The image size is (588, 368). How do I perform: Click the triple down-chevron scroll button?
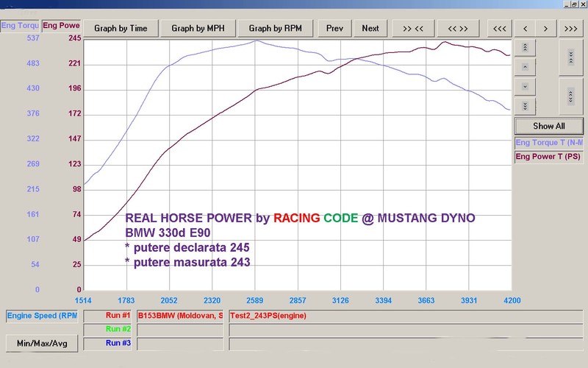click(x=525, y=106)
